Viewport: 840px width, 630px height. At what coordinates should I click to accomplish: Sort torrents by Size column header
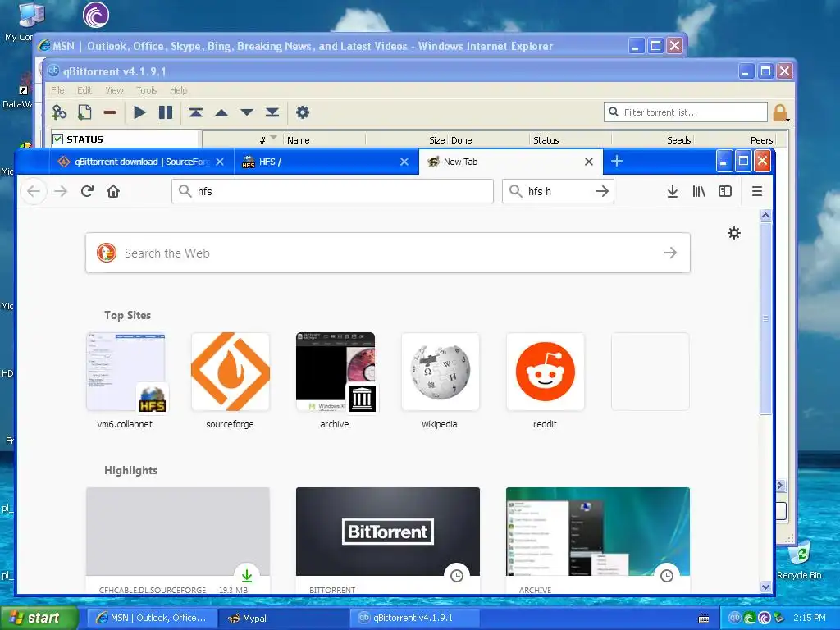(x=406, y=139)
